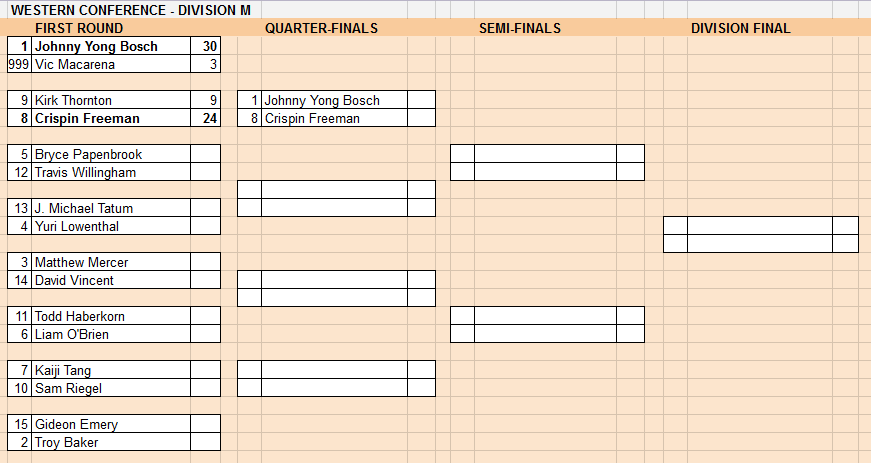Click Troy Baker's seed number 2

(x=19, y=442)
